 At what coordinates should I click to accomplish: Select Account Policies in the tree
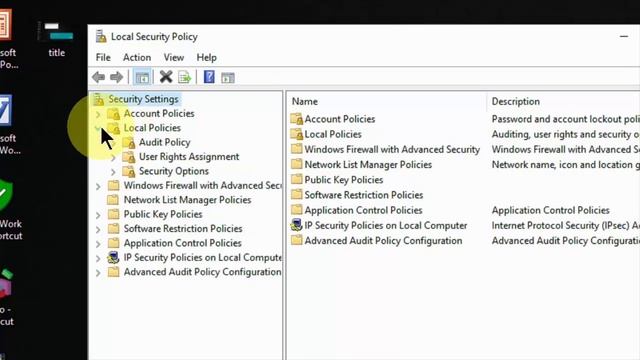click(x=159, y=113)
